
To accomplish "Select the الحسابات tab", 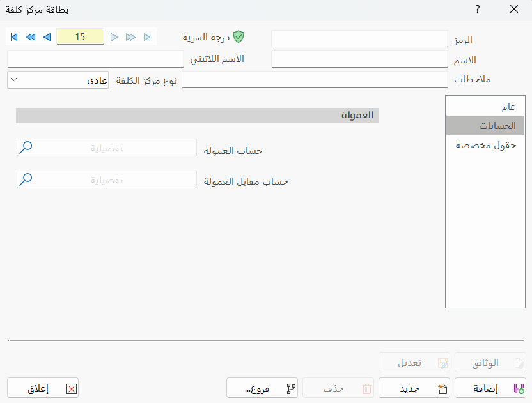I will pos(485,125).
